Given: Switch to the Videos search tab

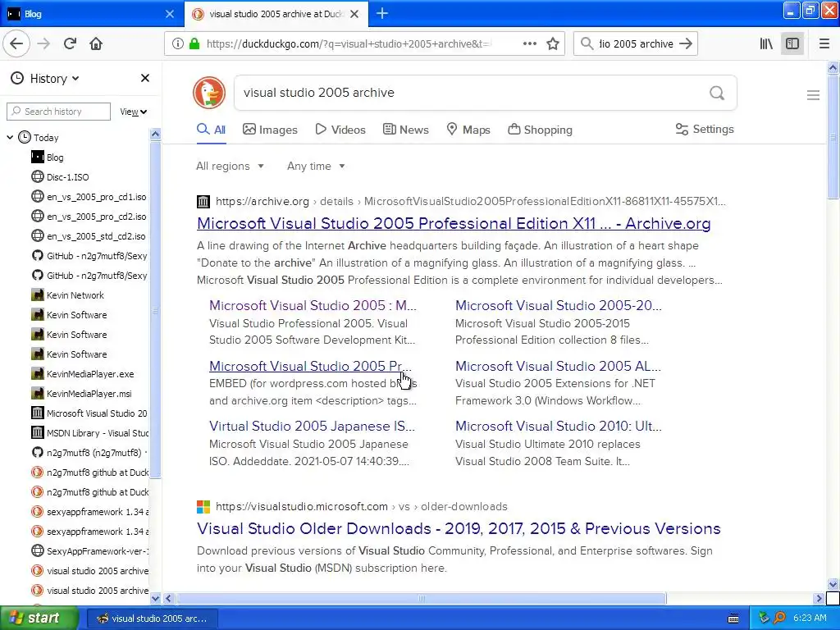Looking at the screenshot, I should click(x=340, y=130).
